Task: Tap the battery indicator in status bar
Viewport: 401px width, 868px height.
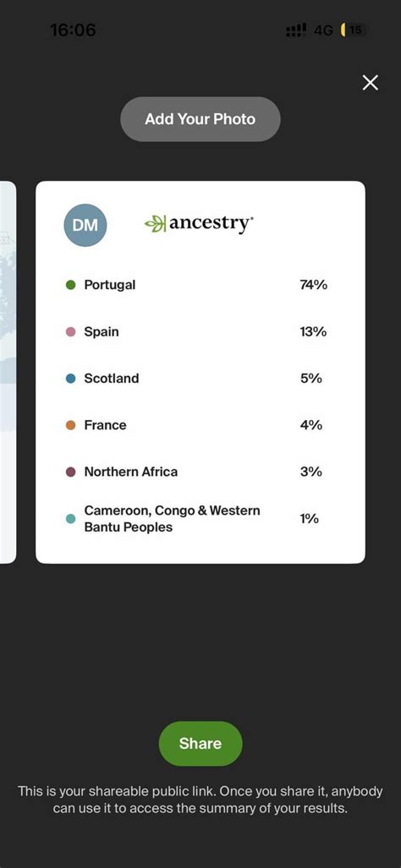Action: [354, 30]
